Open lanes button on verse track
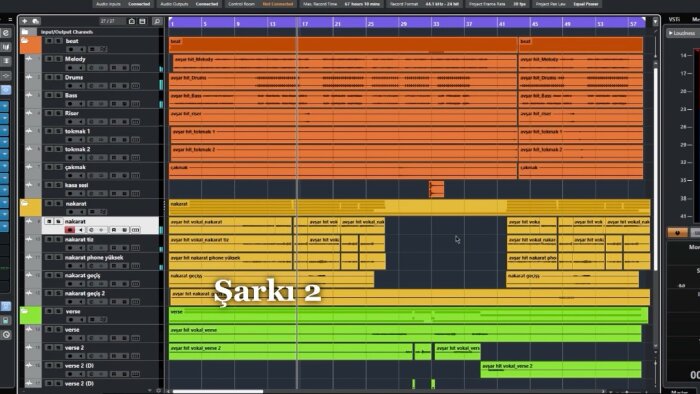 point(135,338)
